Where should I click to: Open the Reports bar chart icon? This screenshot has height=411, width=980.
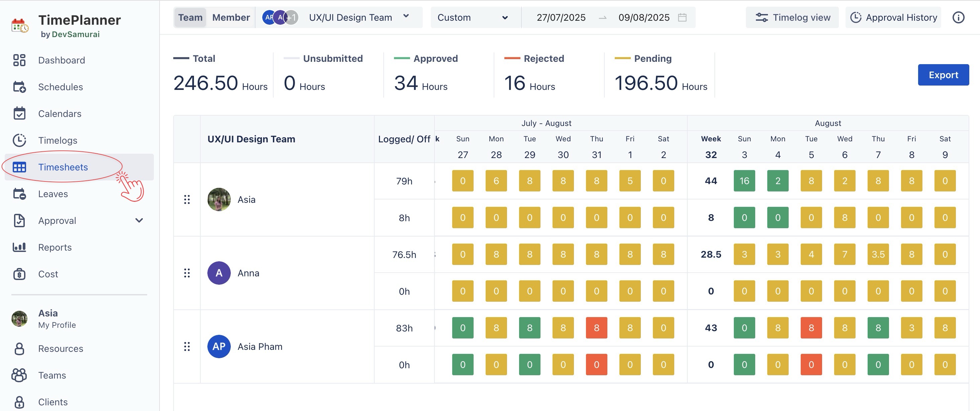click(x=19, y=247)
